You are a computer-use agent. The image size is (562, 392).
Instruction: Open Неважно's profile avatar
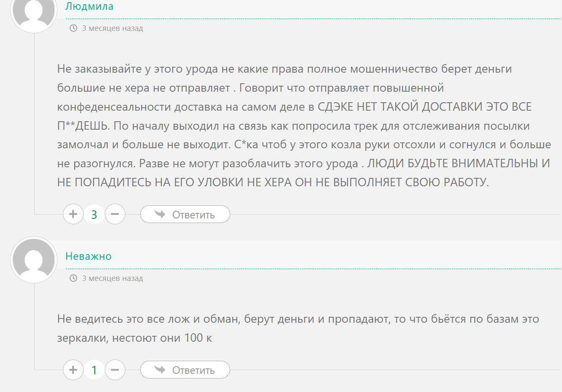pyautogui.click(x=34, y=260)
